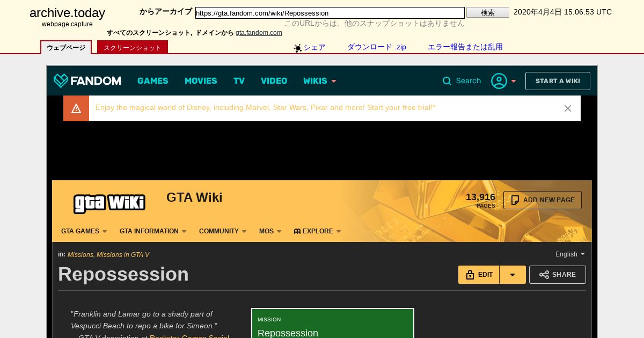Click the 13,916 pages counter
Image resolution: width=644 pixels, height=338 pixels.
[x=480, y=200]
